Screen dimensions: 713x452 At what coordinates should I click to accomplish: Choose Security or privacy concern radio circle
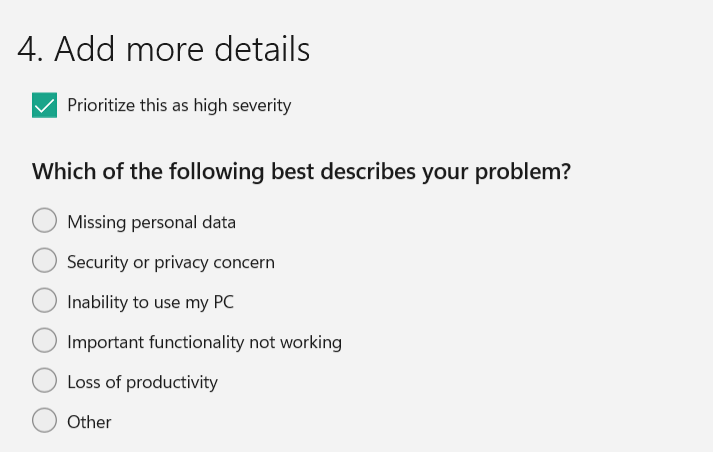(44, 260)
